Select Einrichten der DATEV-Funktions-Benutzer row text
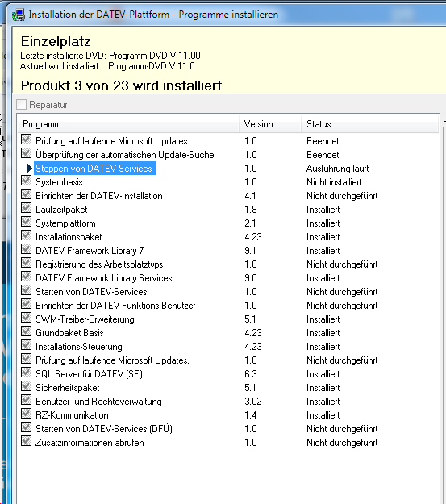 coord(115,306)
